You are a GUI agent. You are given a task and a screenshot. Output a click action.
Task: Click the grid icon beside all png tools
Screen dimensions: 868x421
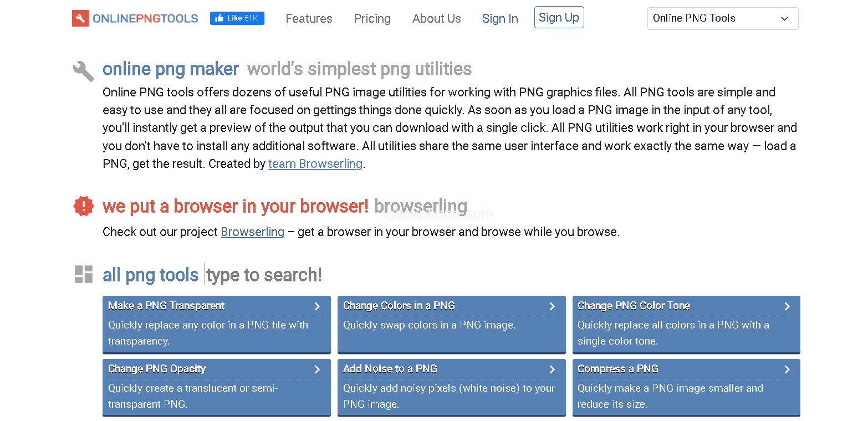[x=84, y=274]
